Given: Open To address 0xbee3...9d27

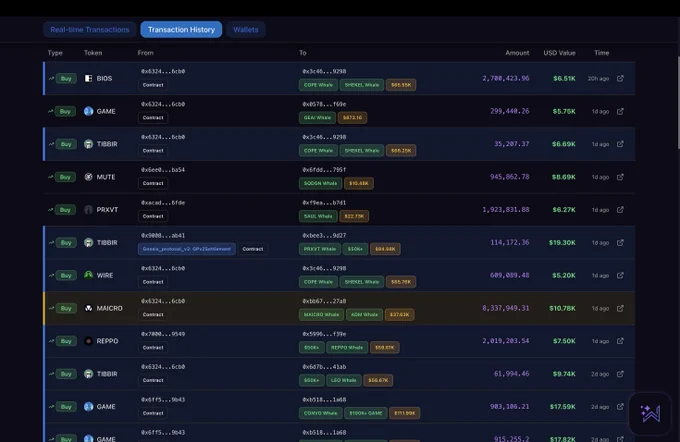Looking at the screenshot, I should [324, 236].
